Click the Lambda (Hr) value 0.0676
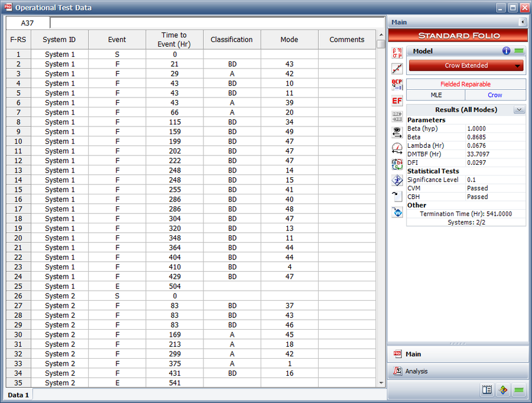 tap(476, 145)
